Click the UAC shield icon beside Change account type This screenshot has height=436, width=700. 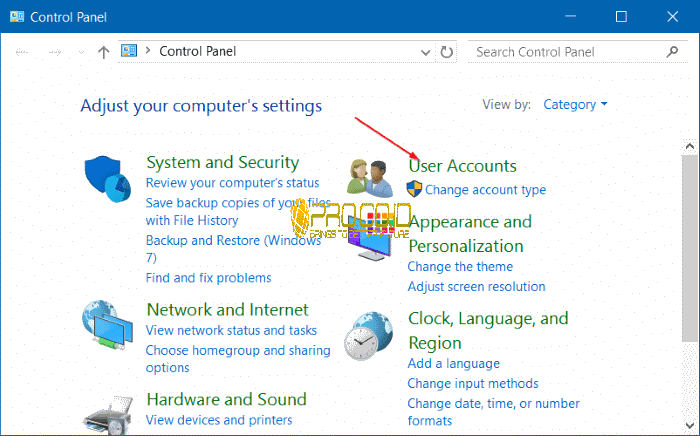pos(414,189)
